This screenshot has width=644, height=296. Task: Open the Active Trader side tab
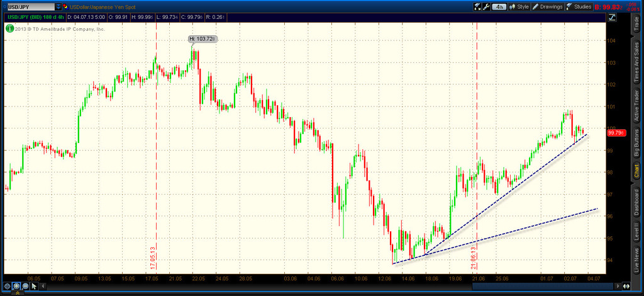pyautogui.click(x=636, y=105)
